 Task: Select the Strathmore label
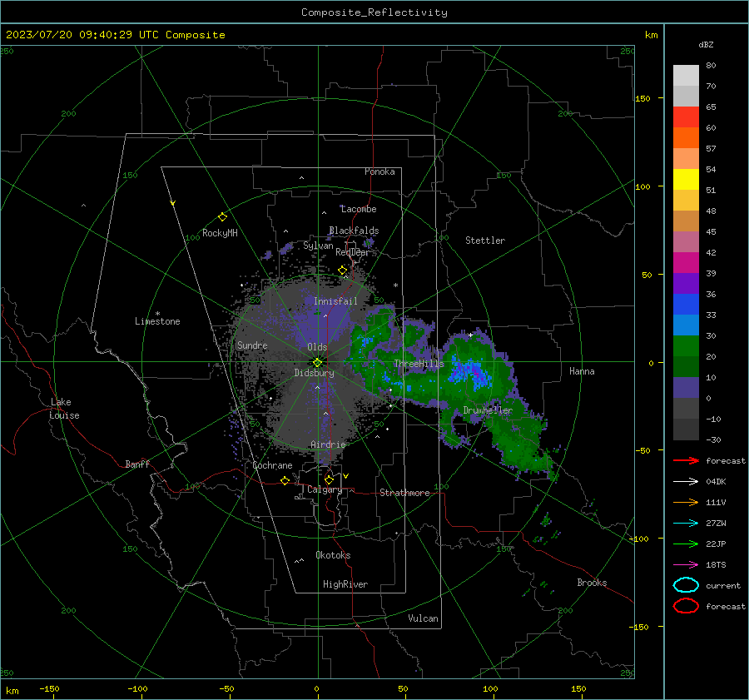[404, 493]
